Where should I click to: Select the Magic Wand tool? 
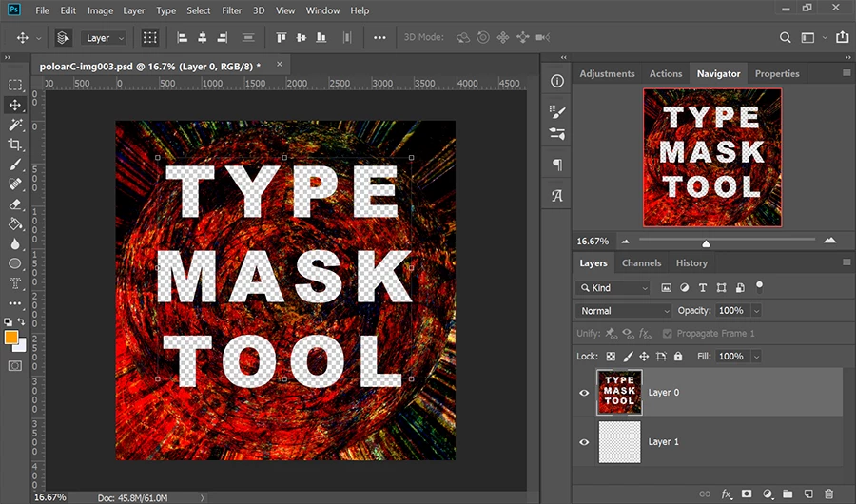point(15,125)
